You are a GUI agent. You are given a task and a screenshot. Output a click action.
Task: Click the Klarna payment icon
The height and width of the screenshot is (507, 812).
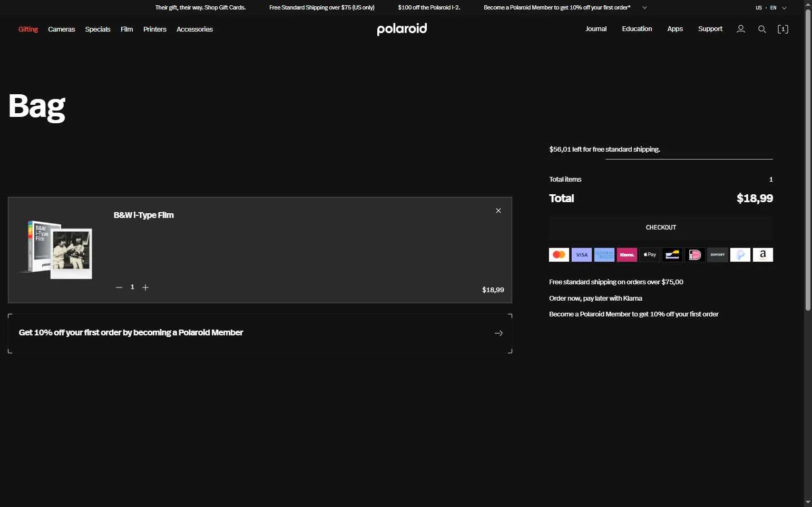point(627,255)
